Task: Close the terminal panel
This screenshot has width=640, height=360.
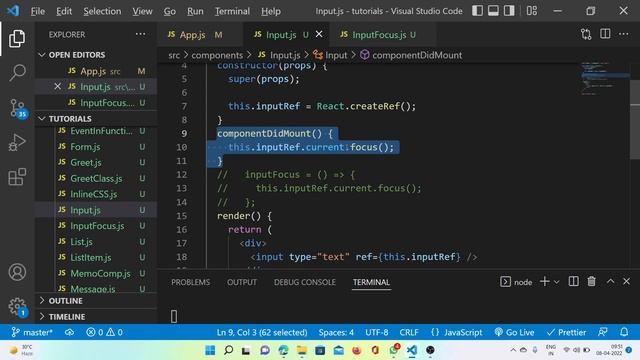Action: click(x=627, y=281)
